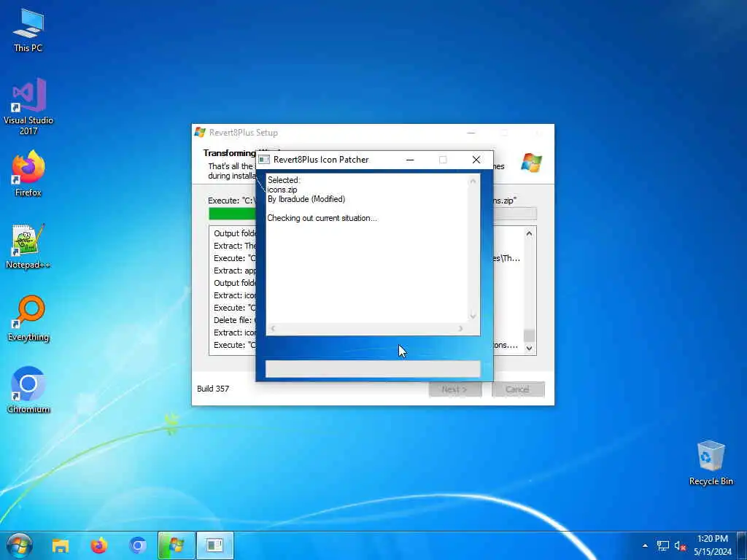747x560 pixels.
Task: Click right arrow of Icon Patcher horizontal scrollbar
Action: [x=461, y=329]
